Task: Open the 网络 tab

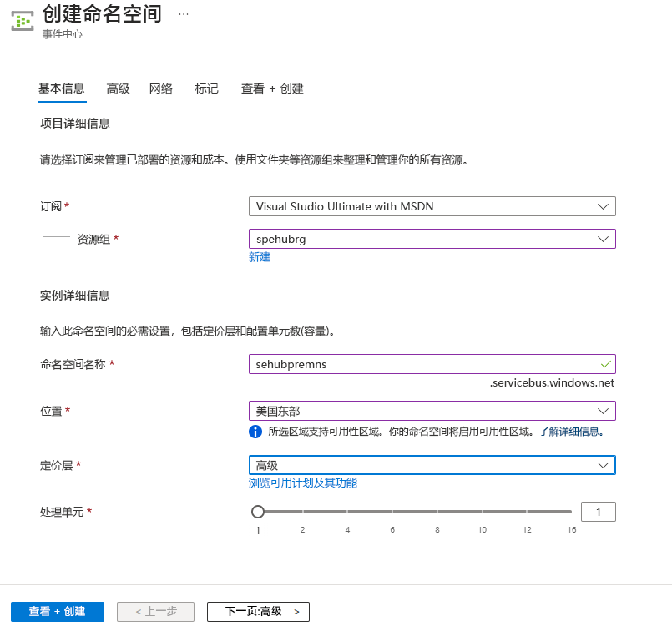Action: tap(160, 88)
